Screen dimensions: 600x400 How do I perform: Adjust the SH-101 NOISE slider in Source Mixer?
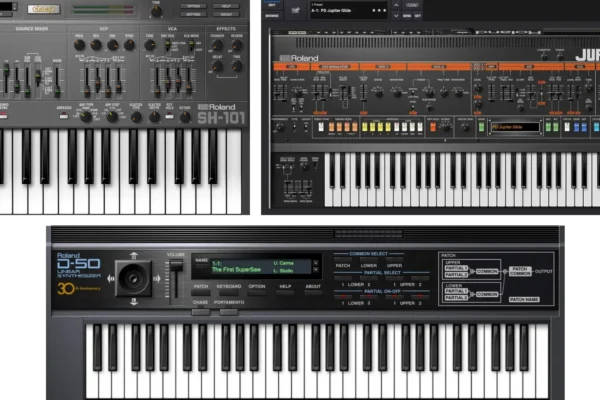57,91
